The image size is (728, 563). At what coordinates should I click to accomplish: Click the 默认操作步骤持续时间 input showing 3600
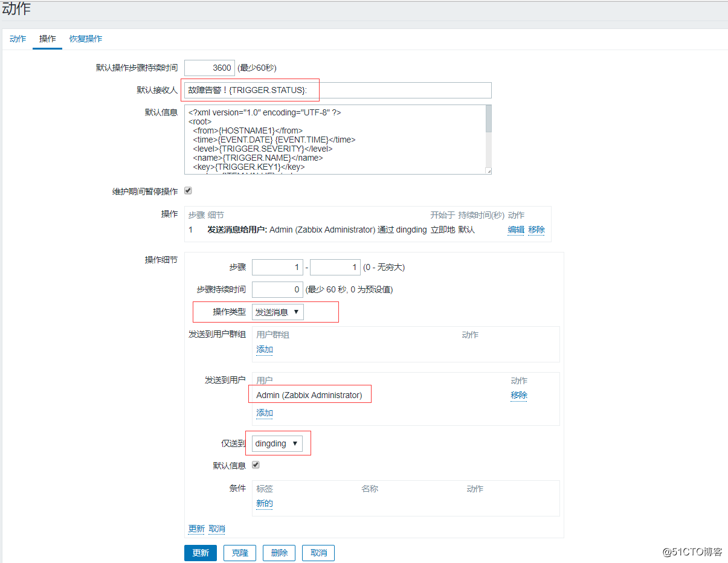click(208, 68)
